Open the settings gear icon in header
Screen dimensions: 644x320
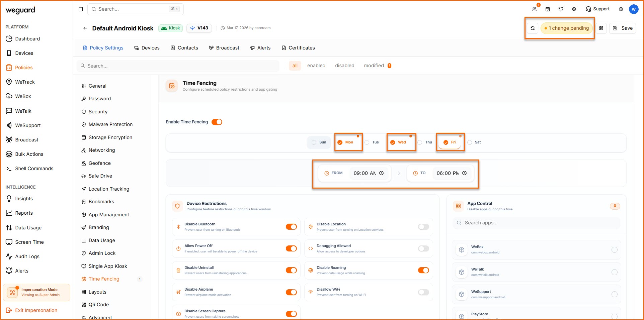tap(574, 9)
